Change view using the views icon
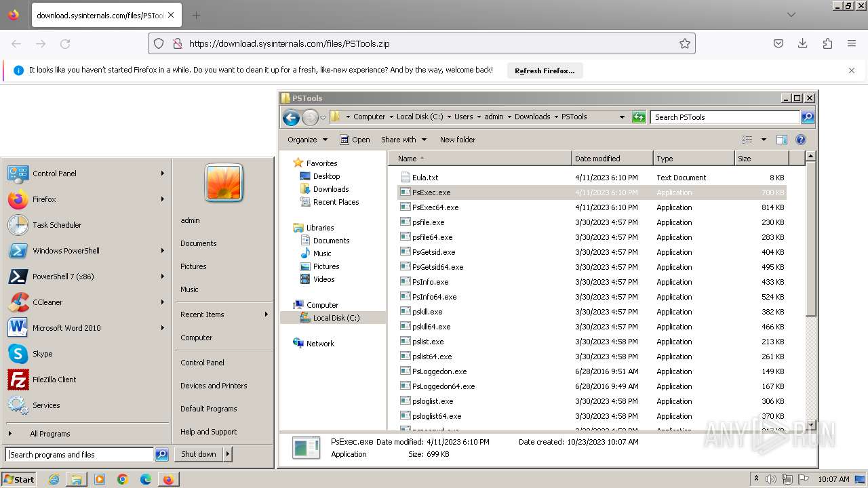 tap(747, 140)
